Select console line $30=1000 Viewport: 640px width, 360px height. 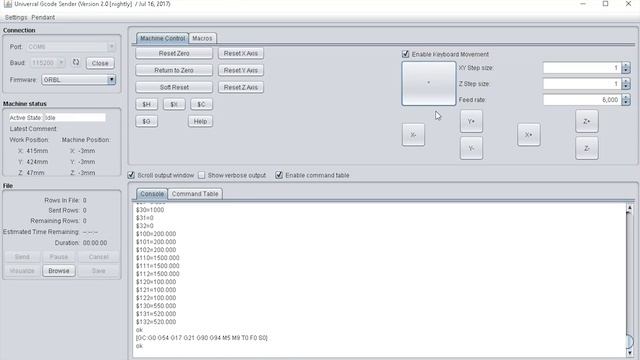point(150,210)
